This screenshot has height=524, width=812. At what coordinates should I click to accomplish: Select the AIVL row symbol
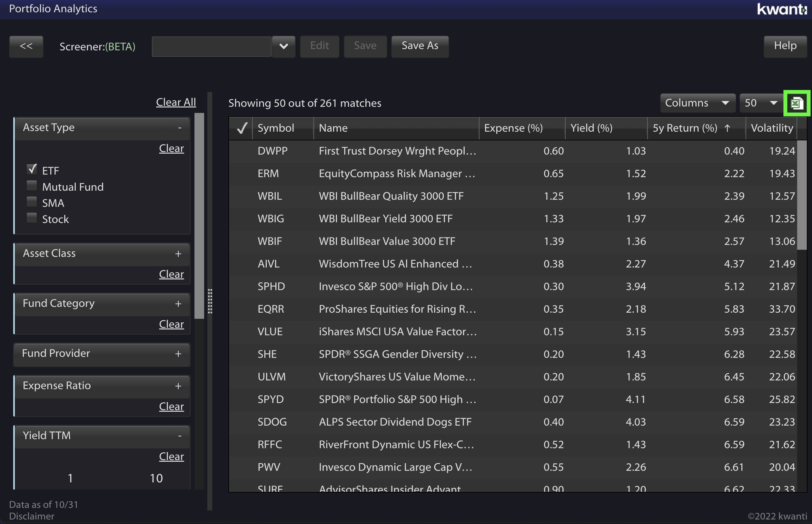(x=269, y=264)
